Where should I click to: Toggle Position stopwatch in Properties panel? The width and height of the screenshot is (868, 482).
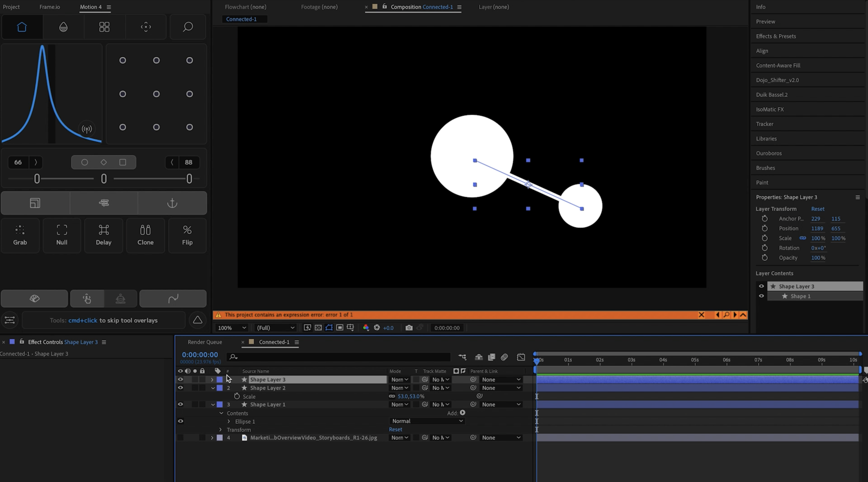765,228
